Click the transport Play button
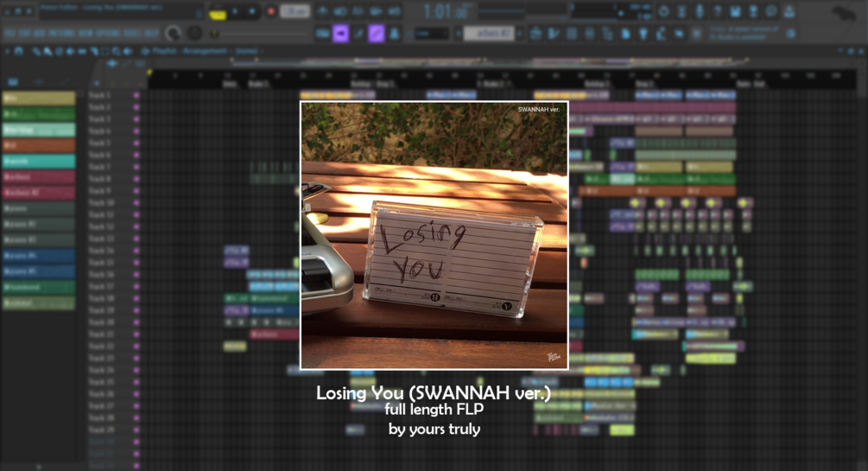 (x=235, y=11)
